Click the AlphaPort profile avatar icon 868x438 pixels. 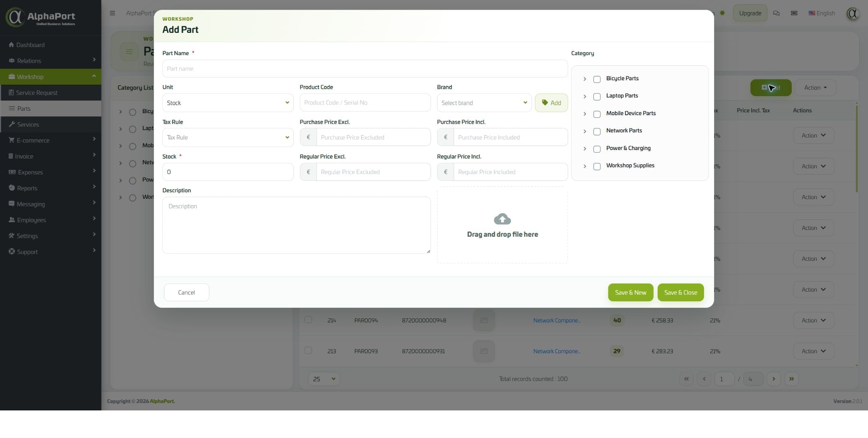pyautogui.click(x=853, y=13)
